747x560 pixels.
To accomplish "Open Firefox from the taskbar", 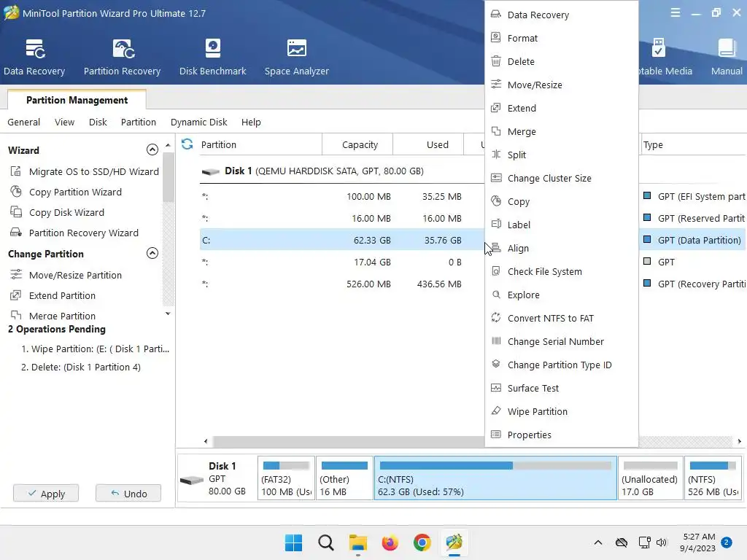I will [390, 542].
